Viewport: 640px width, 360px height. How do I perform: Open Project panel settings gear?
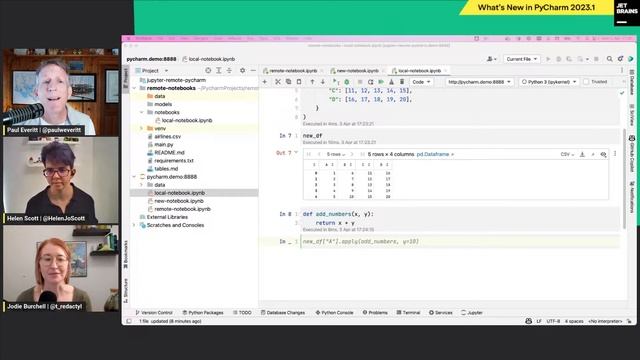click(242, 71)
